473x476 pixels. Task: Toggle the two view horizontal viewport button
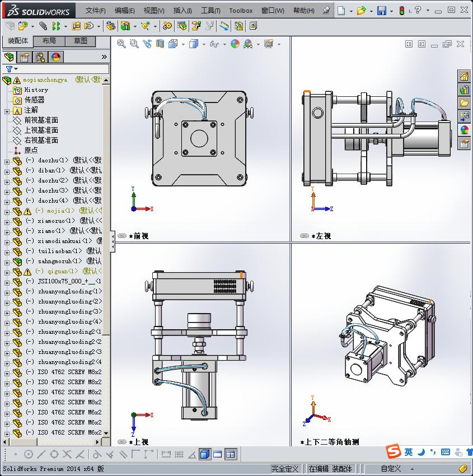click(x=218, y=454)
